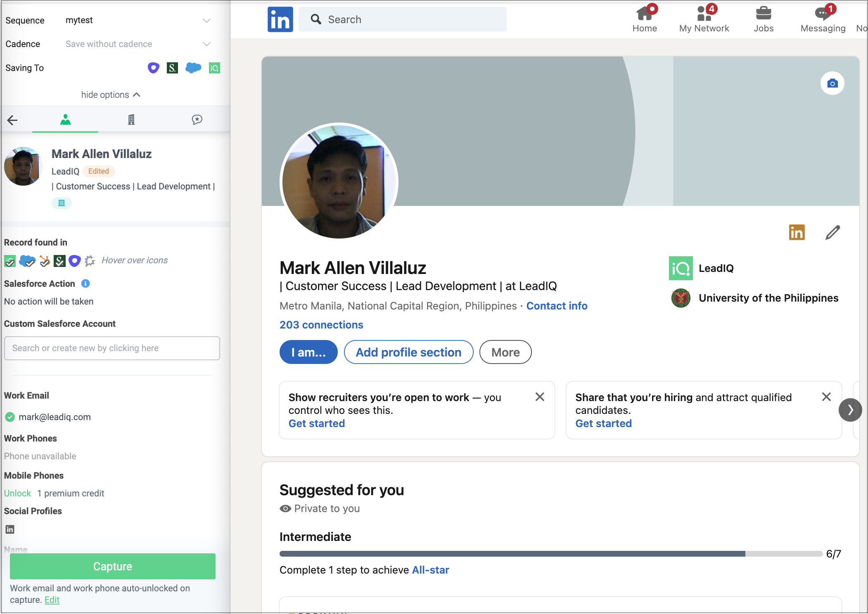
Task: Dismiss the open to work card
Action: pyautogui.click(x=540, y=397)
